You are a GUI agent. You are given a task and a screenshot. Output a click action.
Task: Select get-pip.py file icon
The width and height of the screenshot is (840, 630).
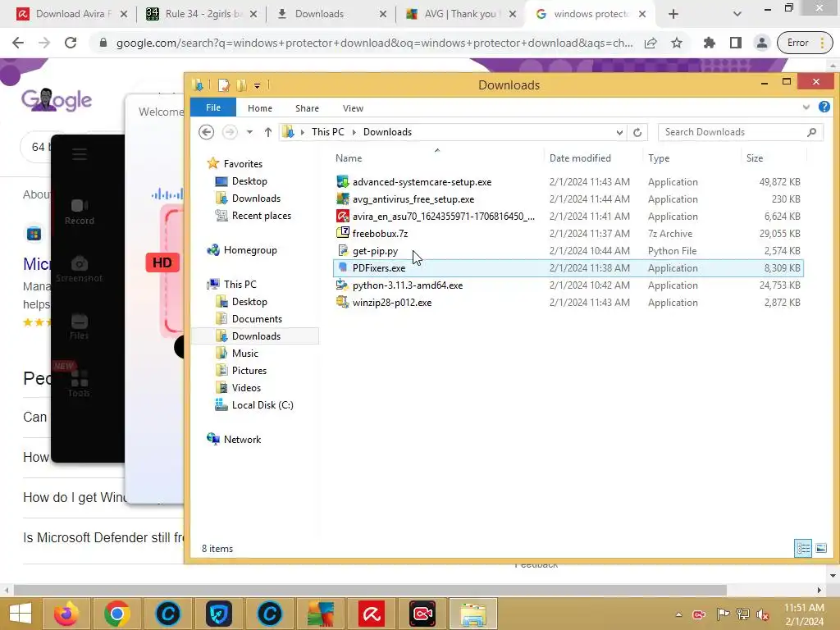point(342,250)
